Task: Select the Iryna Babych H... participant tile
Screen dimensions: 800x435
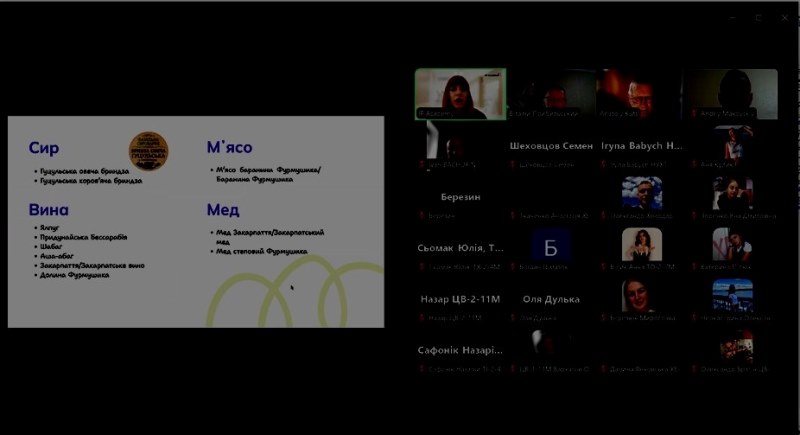Action: point(641,146)
